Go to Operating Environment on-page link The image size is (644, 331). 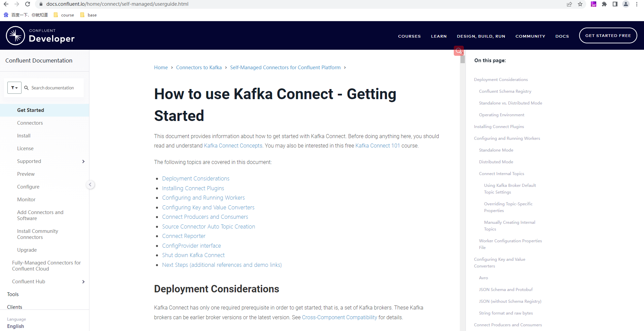coord(501,115)
